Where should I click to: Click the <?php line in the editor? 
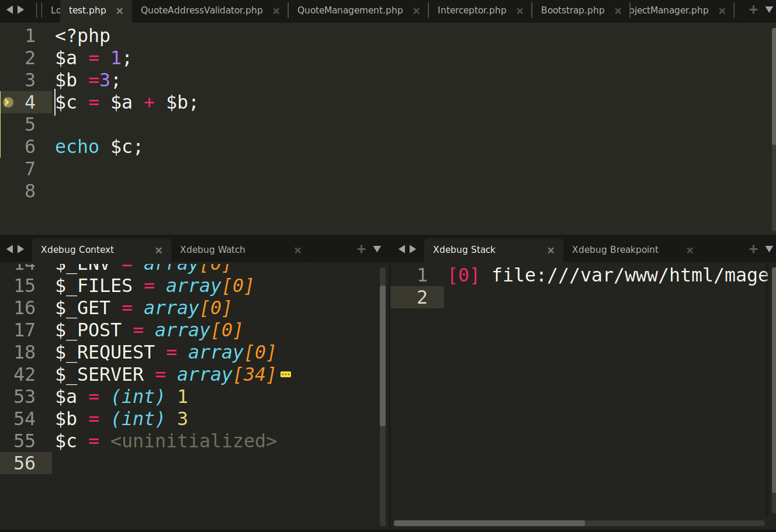click(x=82, y=36)
